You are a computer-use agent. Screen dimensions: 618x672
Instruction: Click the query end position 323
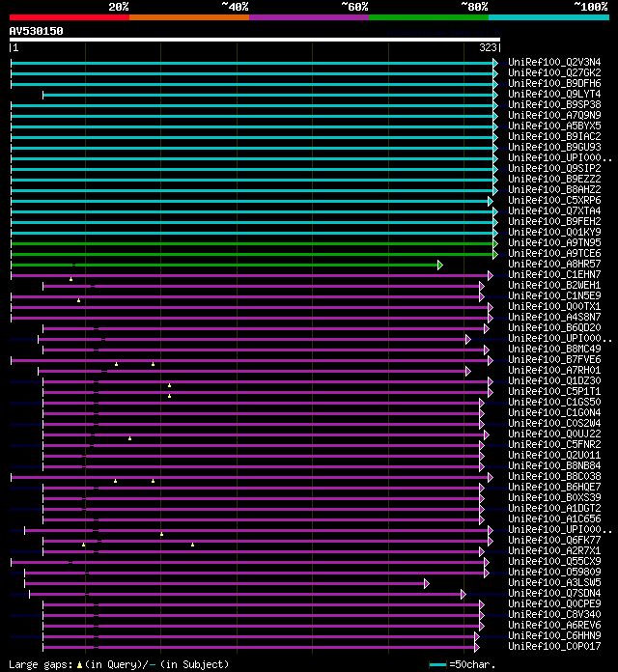pyautogui.click(x=488, y=47)
